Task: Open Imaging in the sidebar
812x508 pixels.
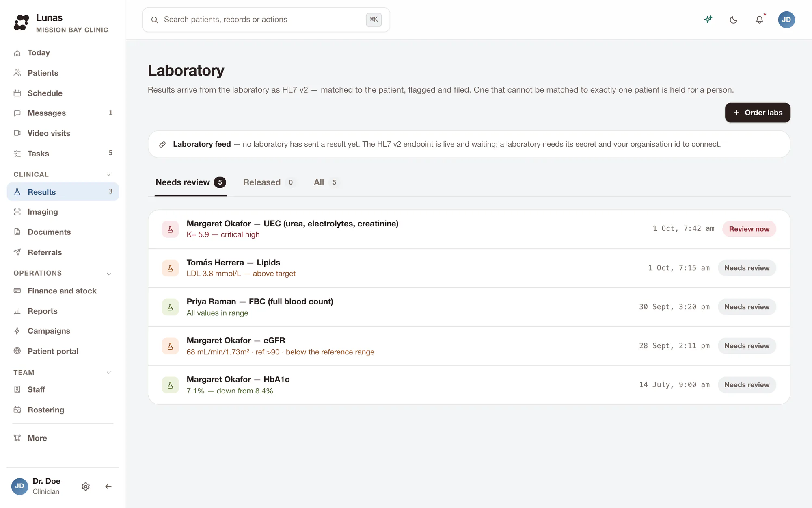Action: tap(63, 212)
